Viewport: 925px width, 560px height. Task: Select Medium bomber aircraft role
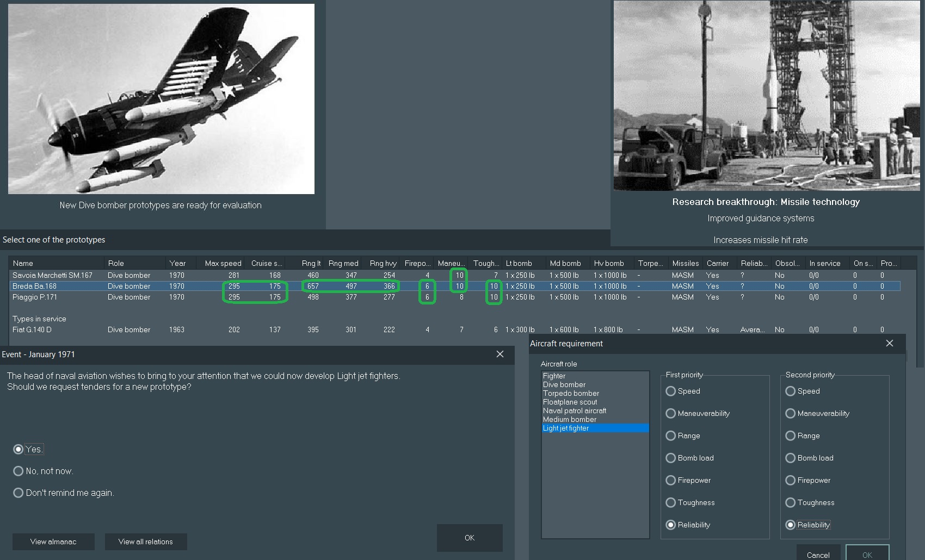click(570, 419)
